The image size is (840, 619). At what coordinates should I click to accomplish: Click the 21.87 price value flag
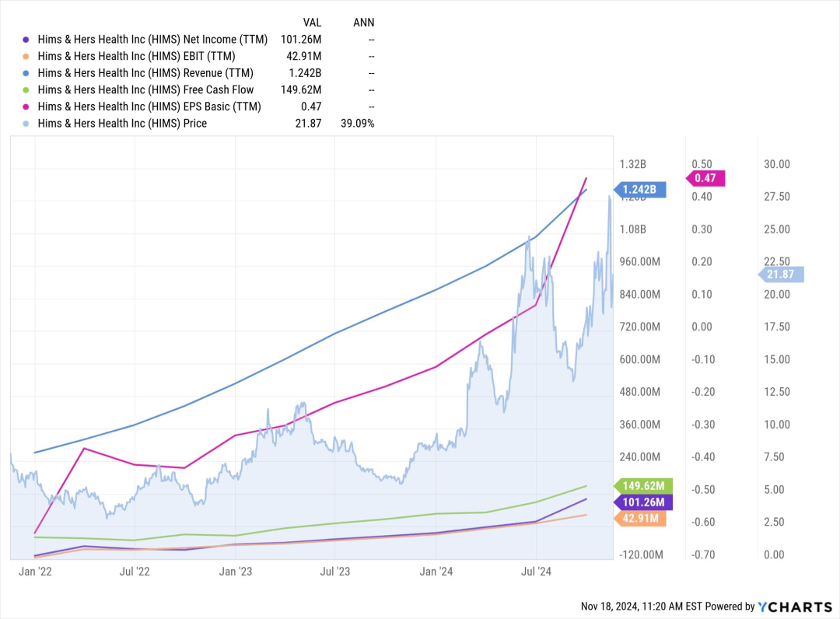pos(781,275)
